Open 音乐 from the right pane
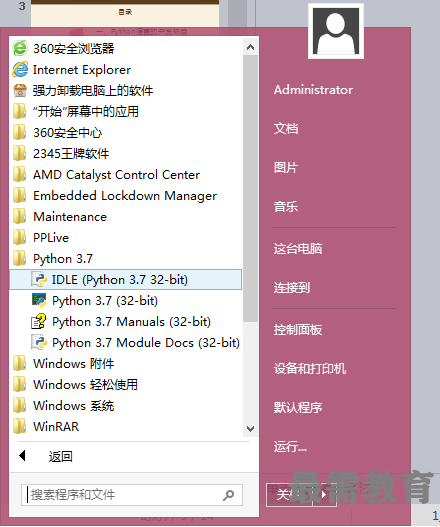 286,206
